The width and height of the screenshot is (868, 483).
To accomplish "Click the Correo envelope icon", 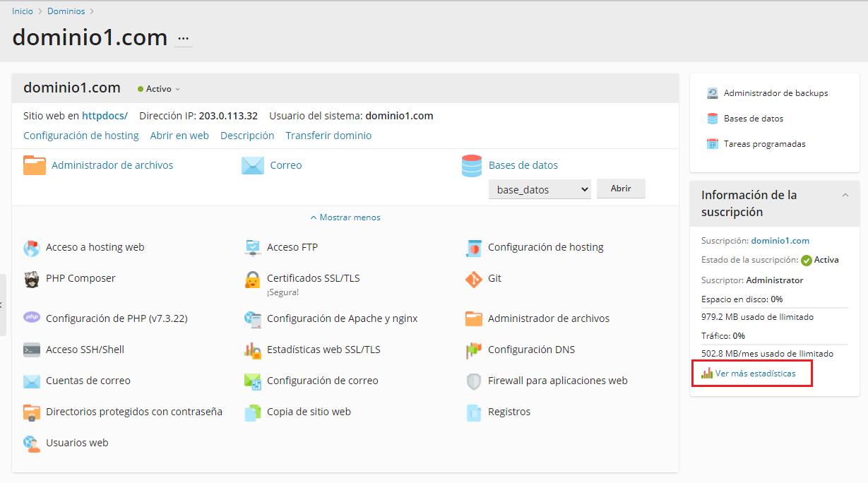I will click(253, 165).
